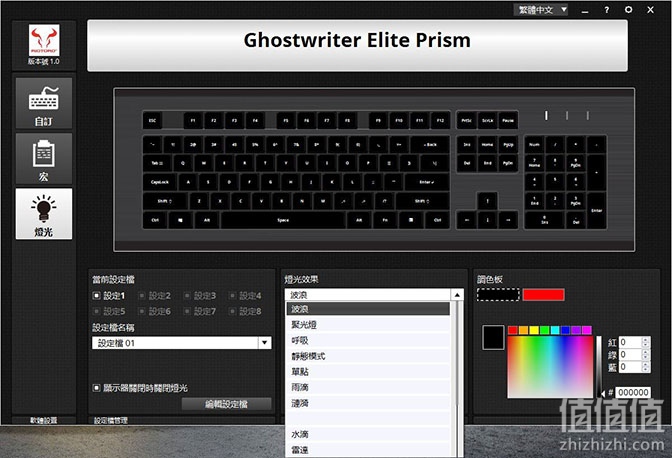Open the 自訂 custom keyboard section
Screen dimensions: 672x458
click(44, 104)
